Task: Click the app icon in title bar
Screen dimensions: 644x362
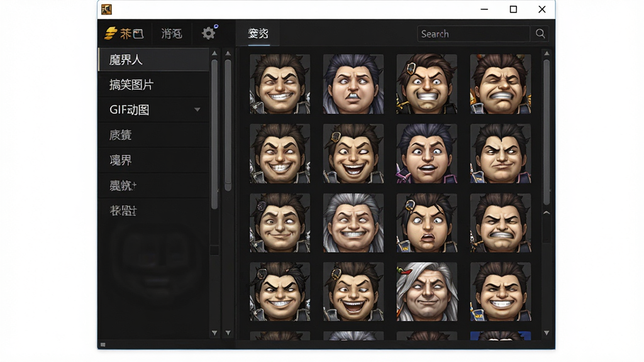Action: click(x=106, y=9)
